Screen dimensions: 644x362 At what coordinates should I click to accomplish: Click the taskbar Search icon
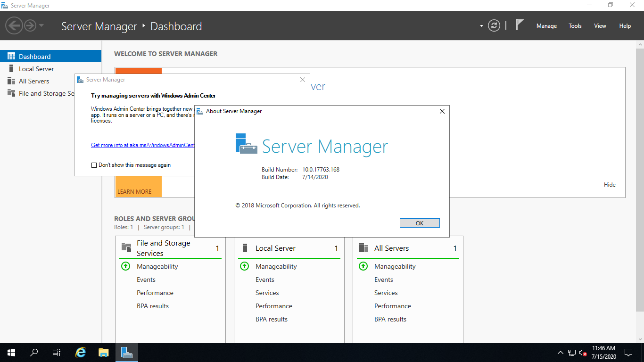[x=34, y=352]
